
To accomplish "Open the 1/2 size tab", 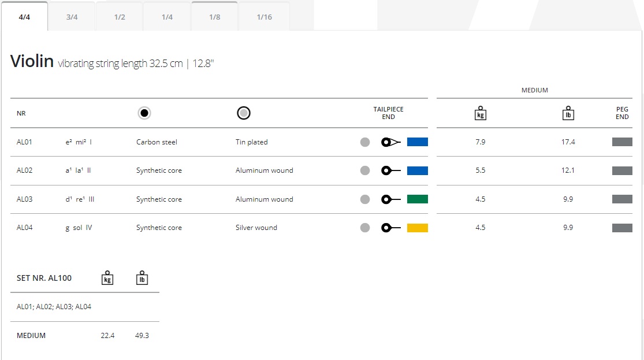I will point(120,17).
